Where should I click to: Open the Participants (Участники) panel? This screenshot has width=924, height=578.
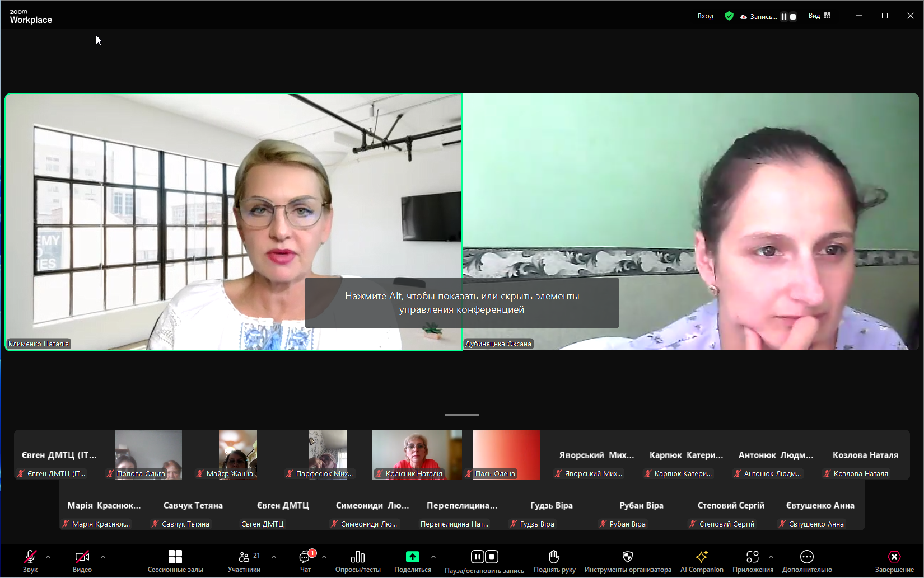pos(244,557)
